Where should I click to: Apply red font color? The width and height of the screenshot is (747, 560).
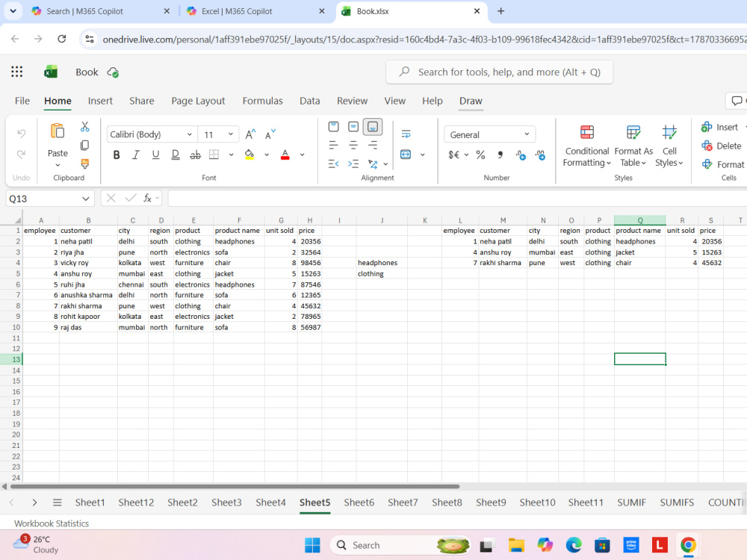click(x=285, y=155)
